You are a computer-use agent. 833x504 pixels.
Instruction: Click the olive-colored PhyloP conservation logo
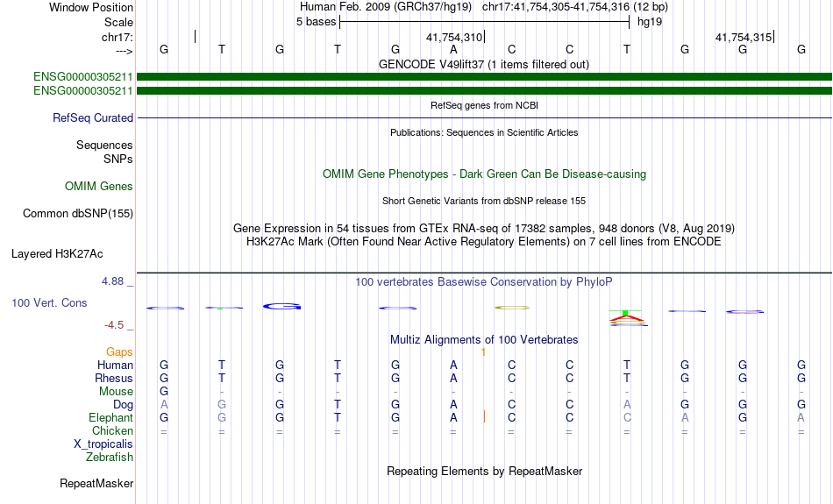pyautogui.click(x=512, y=308)
